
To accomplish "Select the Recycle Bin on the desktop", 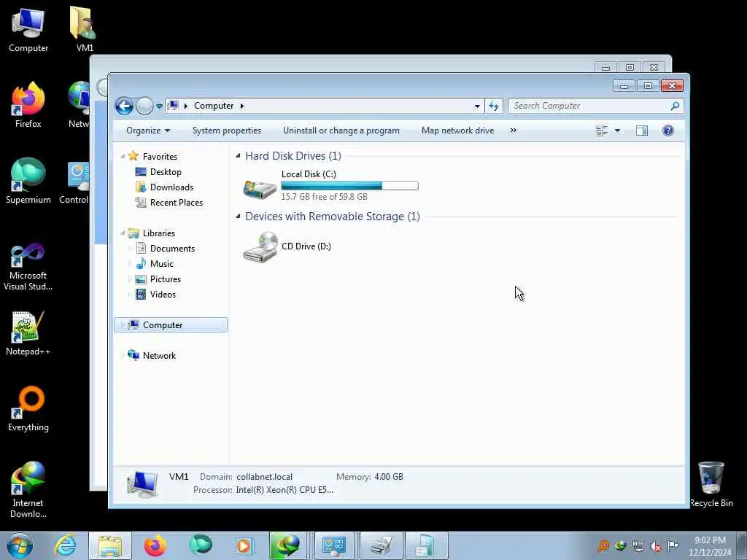I will tap(711, 484).
